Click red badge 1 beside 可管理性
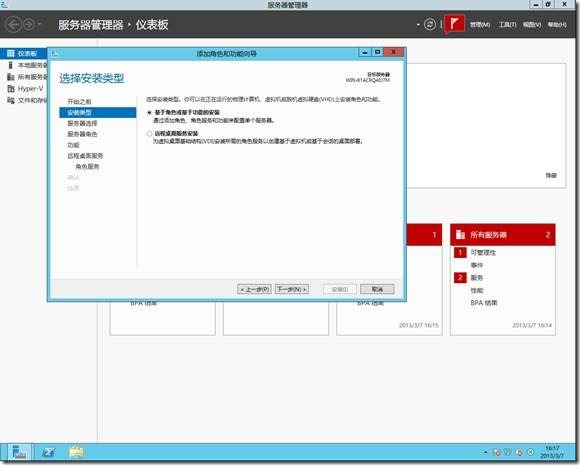Image resolution: width=580 pixels, height=465 pixels. 460,253
